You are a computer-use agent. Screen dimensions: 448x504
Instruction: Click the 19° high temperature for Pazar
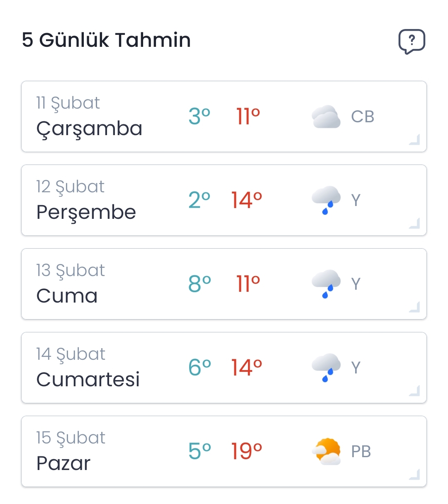(x=246, y=451)
